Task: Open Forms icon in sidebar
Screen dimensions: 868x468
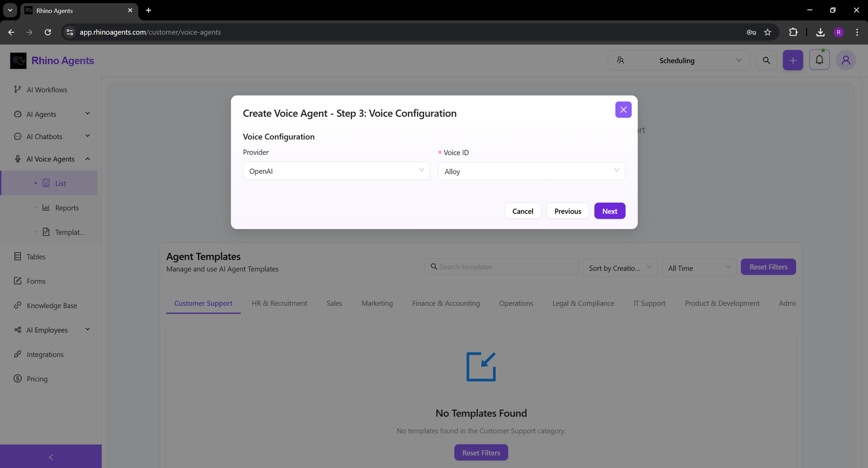Action: point(18,281)
